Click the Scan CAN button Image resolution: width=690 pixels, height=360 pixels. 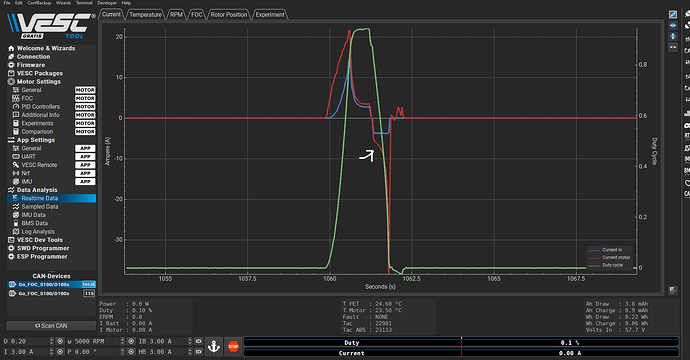tap(51, 326)
